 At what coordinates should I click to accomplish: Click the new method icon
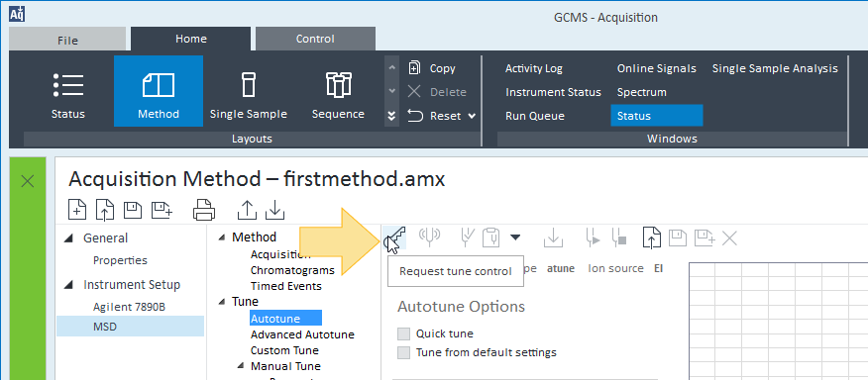pyautogui.click(x=77, y=210)
